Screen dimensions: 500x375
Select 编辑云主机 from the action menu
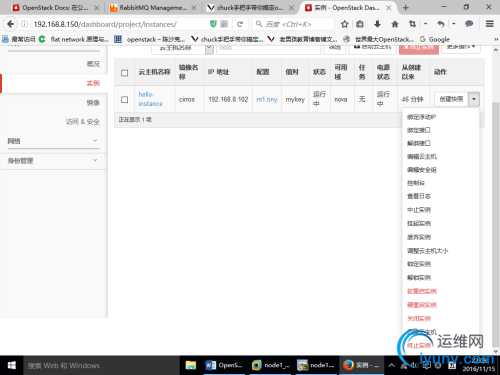422,156
